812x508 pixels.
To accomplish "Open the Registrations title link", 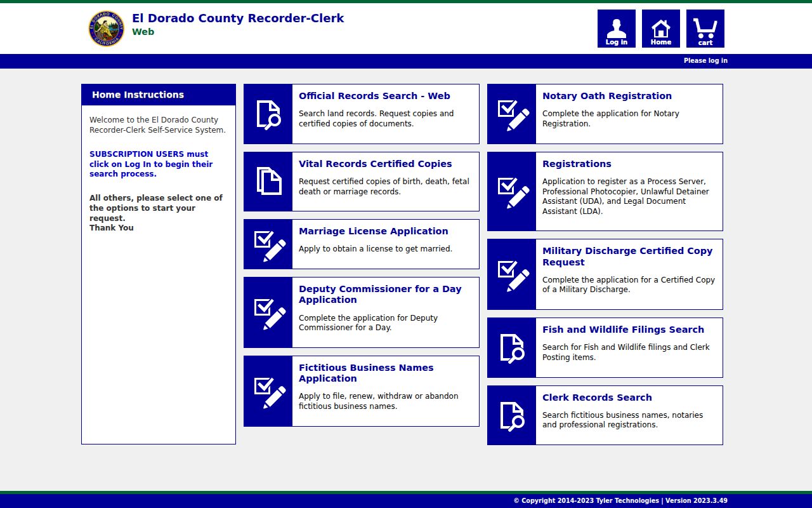I will [x=577, y=164].
